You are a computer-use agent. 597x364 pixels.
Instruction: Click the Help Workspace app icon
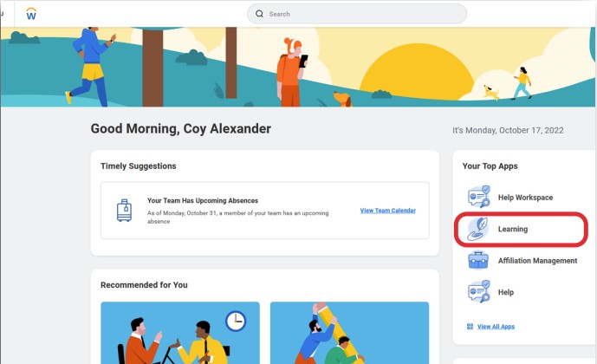(478, 197)
